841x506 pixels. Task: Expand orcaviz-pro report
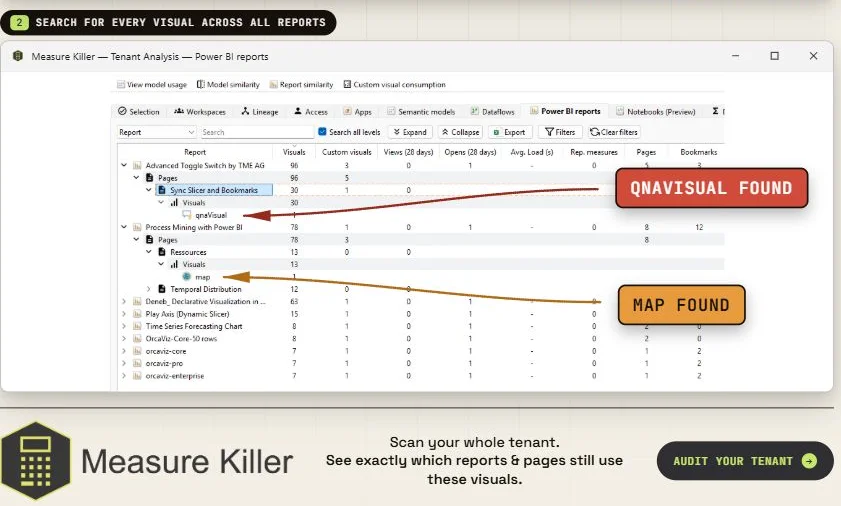124,363
